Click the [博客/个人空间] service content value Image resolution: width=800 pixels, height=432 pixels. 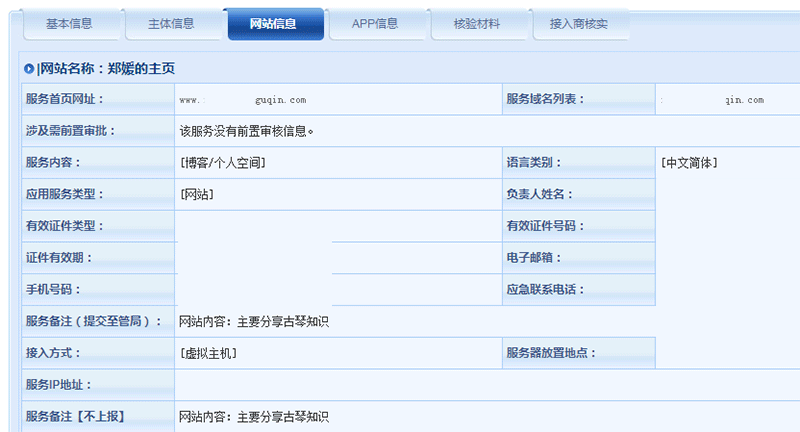(x=222, y=163)
